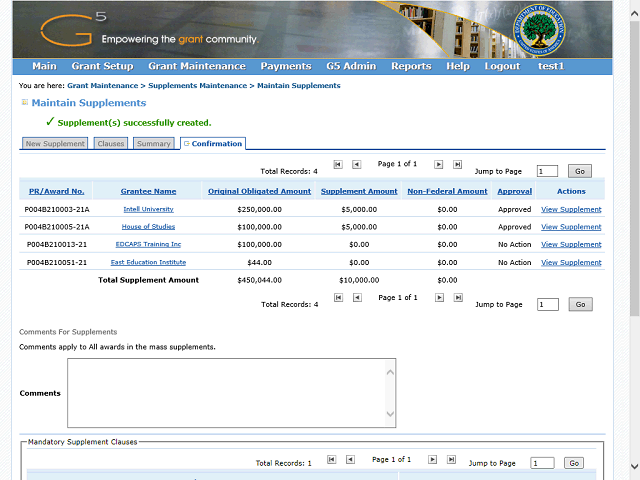
Task: Open the Summary tab
Action: tap(153, 144)
